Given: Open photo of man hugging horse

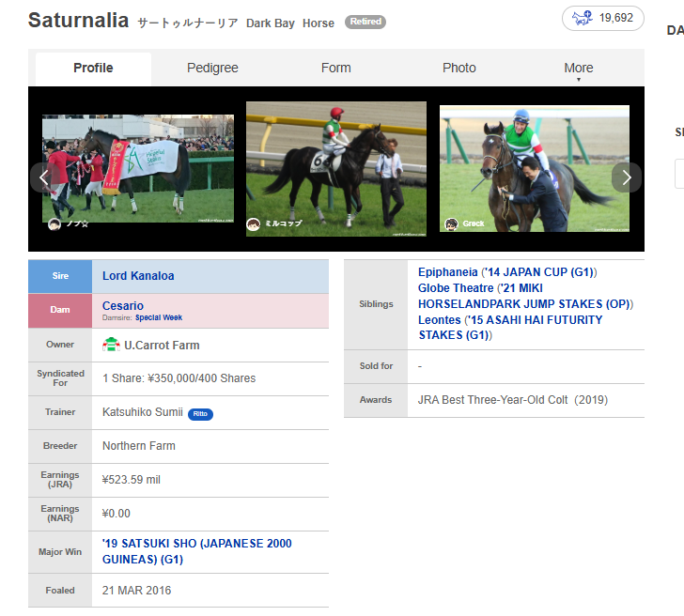Looking at the screenshot, I should click(x=535, y=168).
